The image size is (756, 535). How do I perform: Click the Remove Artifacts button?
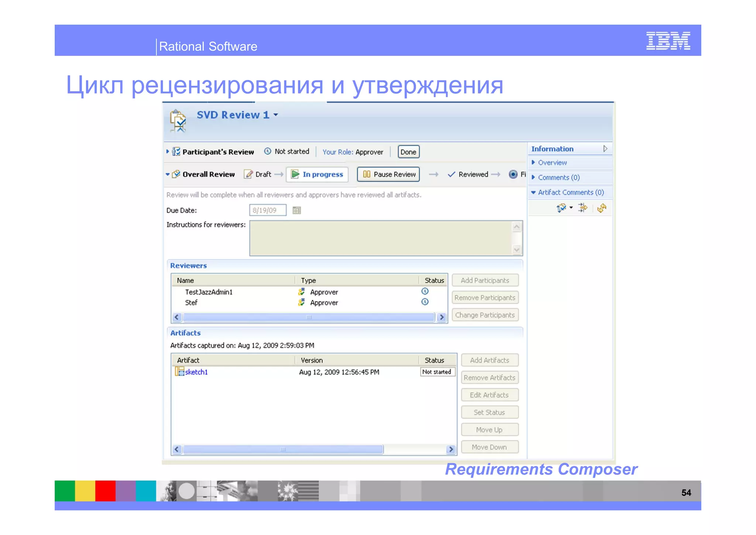[490, 378]
